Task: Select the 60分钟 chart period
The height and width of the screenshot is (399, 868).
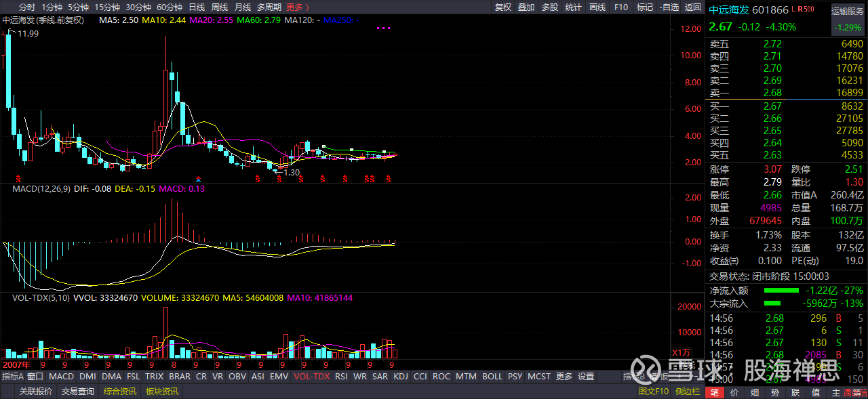Action: (x=170, y=7)
